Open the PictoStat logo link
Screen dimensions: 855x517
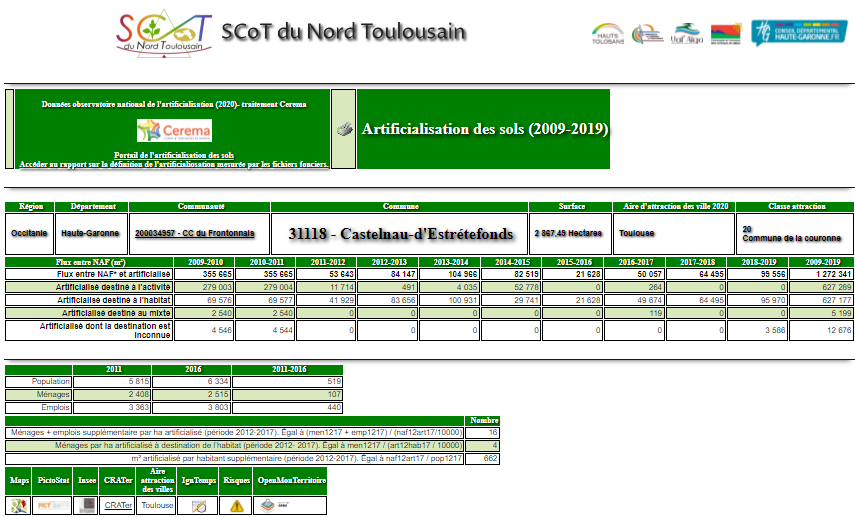52,506
